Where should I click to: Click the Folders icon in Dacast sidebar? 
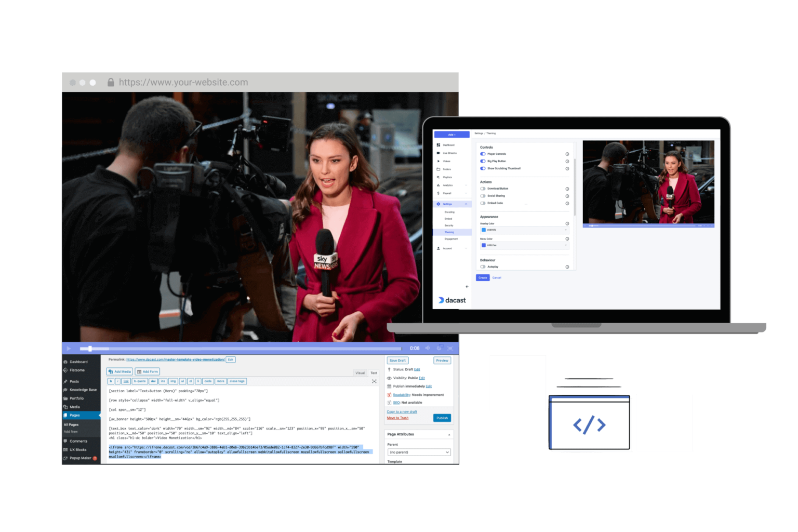438,169
